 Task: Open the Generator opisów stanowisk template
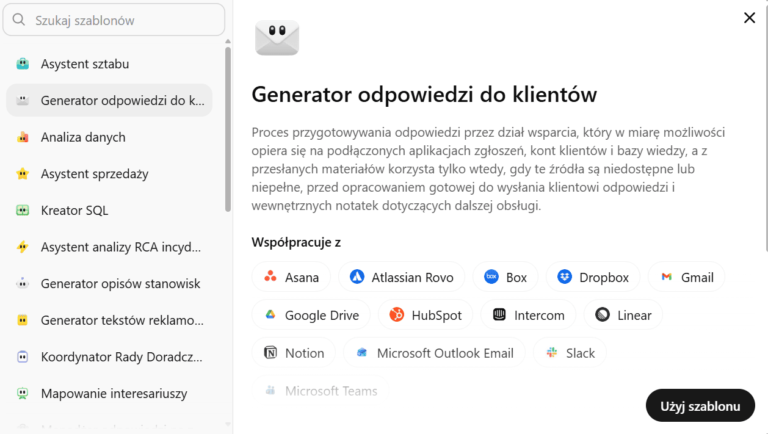(109, 284)
